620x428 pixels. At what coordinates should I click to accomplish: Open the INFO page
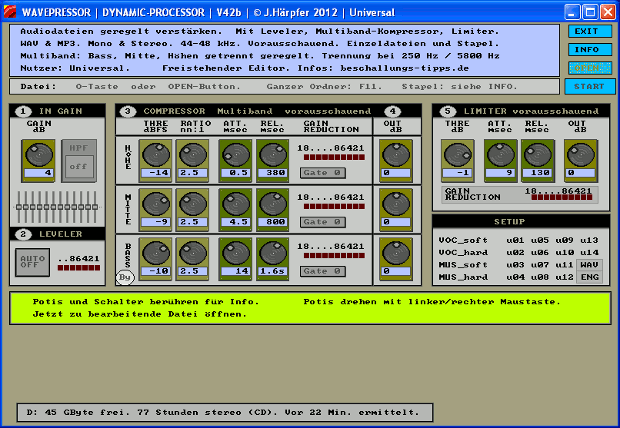tap(590, 49)
